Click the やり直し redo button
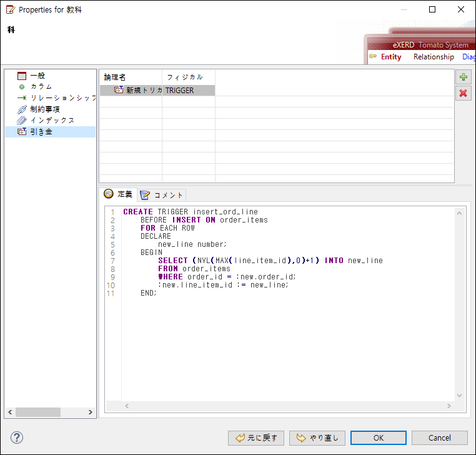 [x=317, y=438]
